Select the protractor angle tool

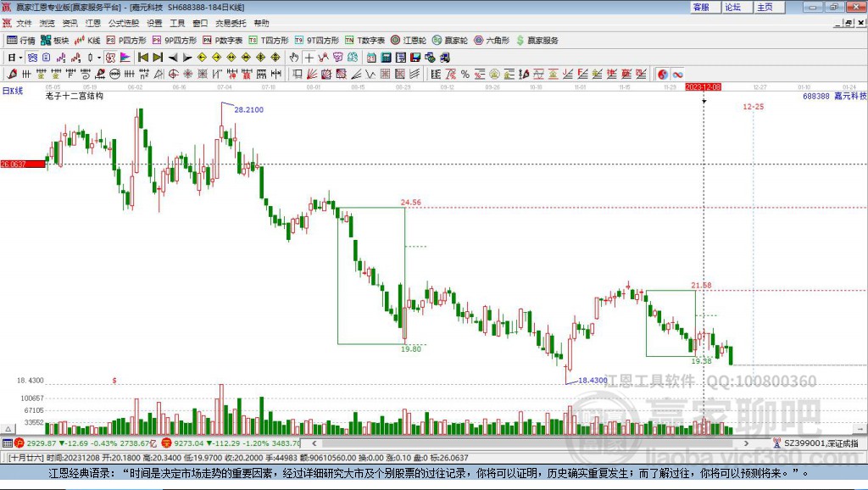159,75
